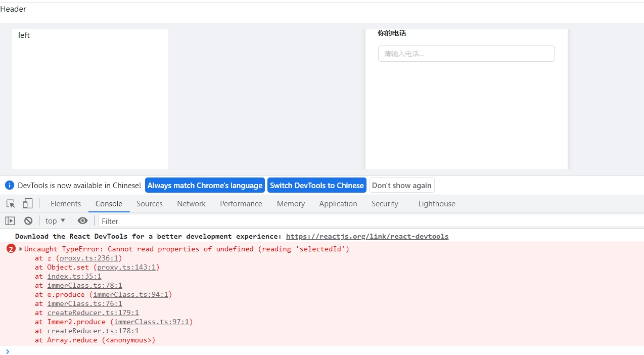Open the Sources tab

point(150,204)
